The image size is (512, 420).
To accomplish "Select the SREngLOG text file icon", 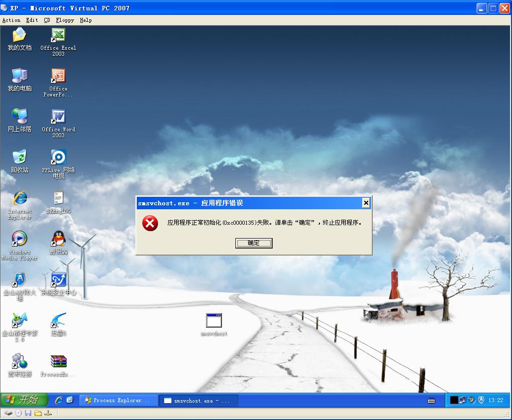I will [58, 202].
